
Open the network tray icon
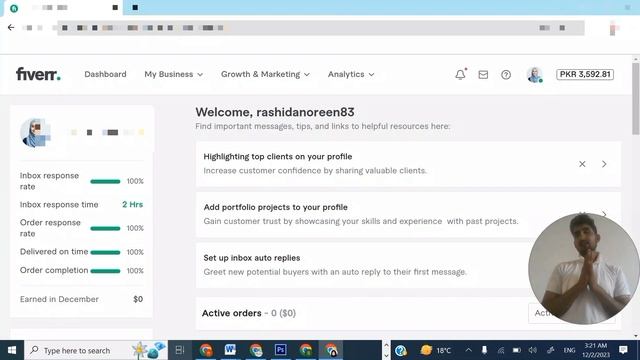tap(501, 350)
